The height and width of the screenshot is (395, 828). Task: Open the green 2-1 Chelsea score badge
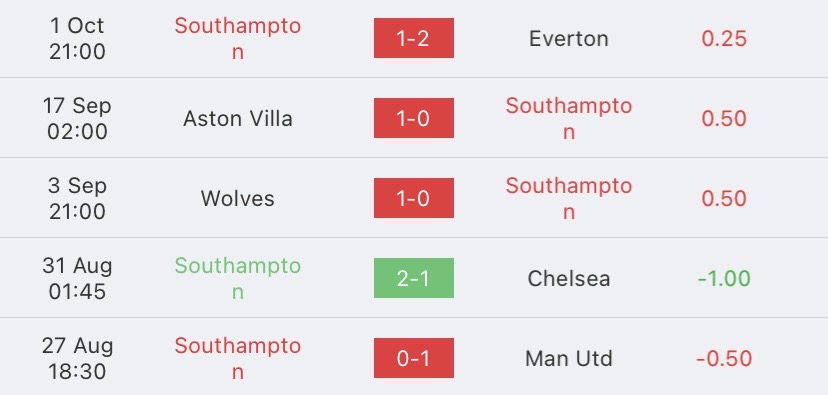(413, 278)
